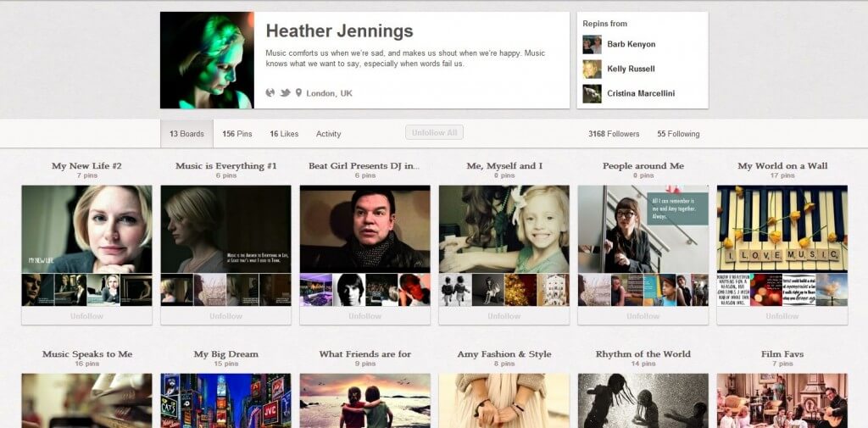Unfollow the My New Life #2 board
The height and width of the screenshot is (428, 868).
(86, 316)
